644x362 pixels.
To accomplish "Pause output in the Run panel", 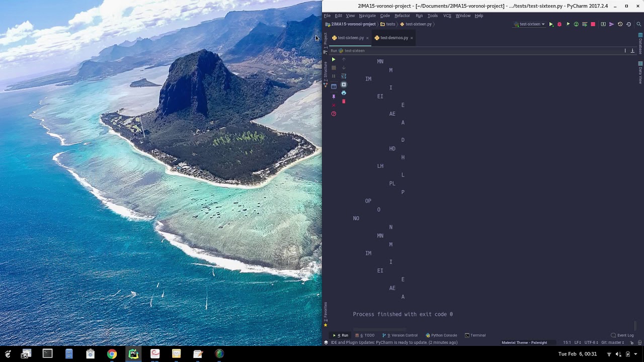I will tap(333, 76).
